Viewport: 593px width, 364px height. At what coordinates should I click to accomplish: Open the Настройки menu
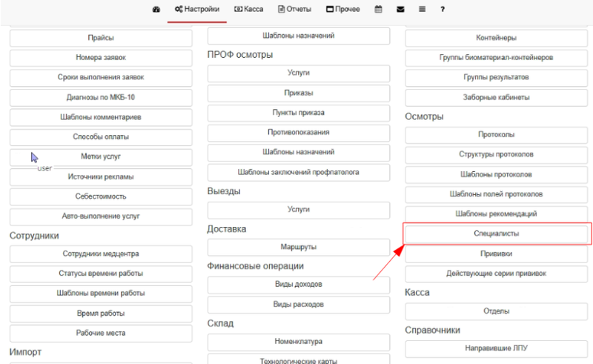[197, 10]
